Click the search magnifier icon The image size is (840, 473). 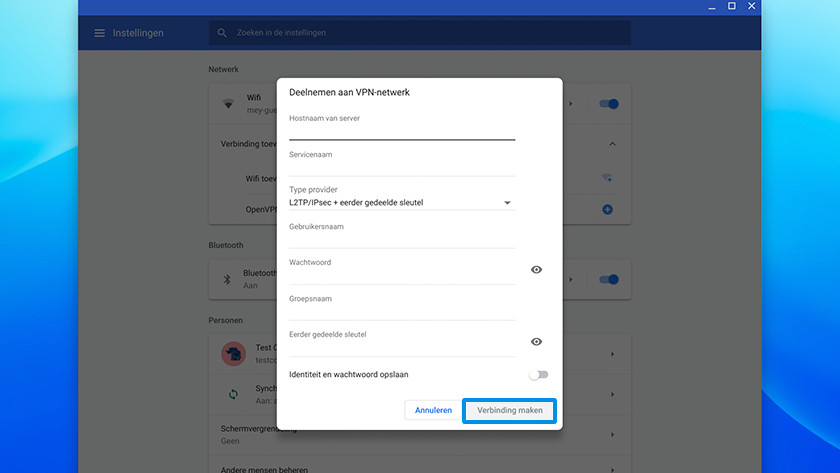point(222,33)
